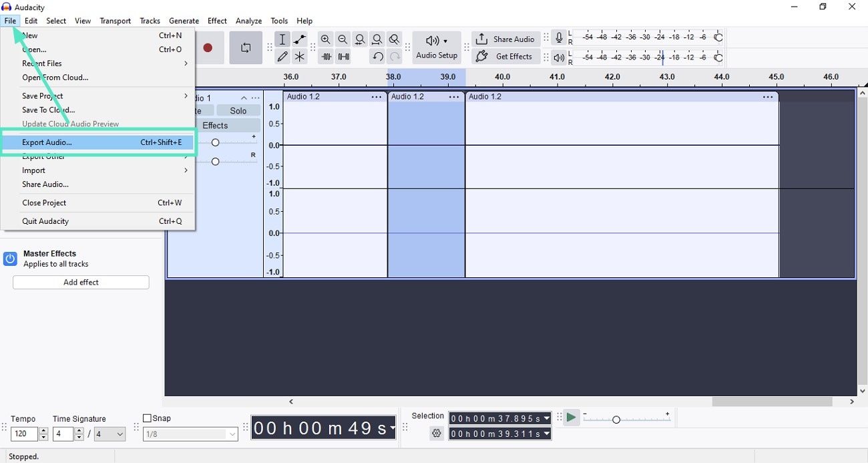Open the selection end time format dropdown

547,434
